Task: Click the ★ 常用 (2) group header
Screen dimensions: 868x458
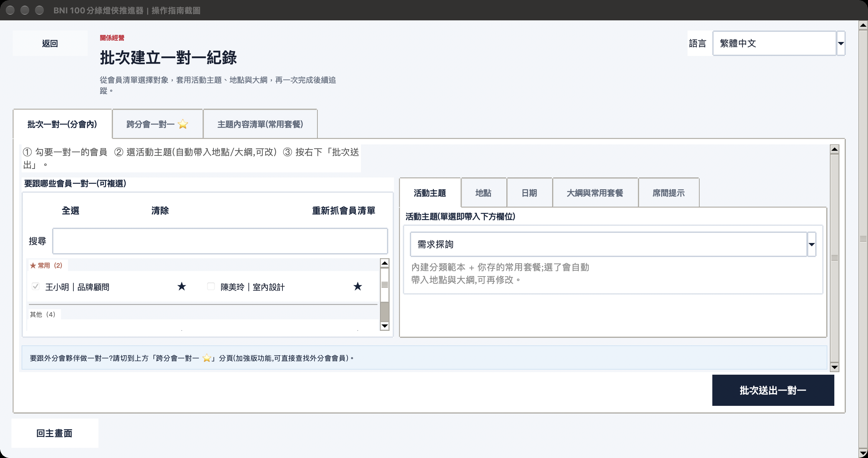Action: coord(46,266)
